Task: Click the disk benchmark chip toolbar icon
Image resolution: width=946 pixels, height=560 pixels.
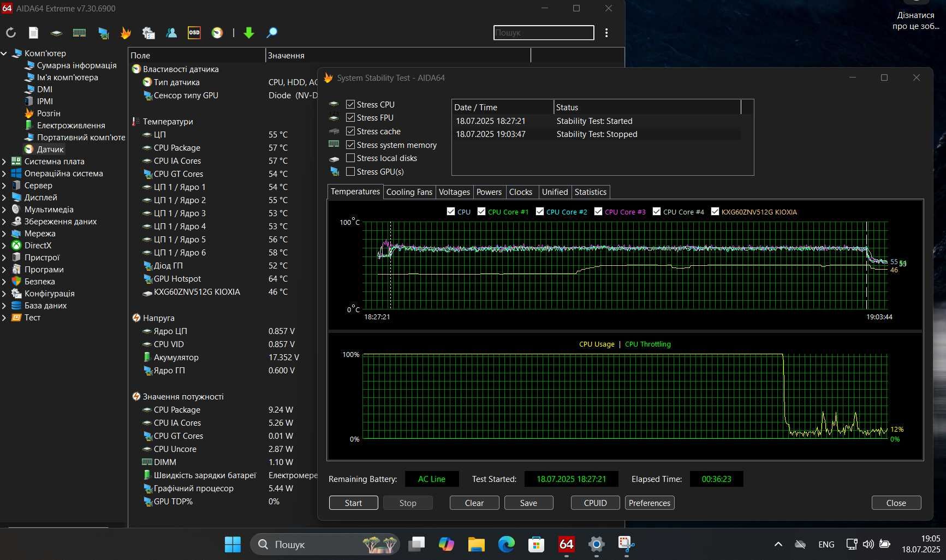Action: click(x=56, y=33)
